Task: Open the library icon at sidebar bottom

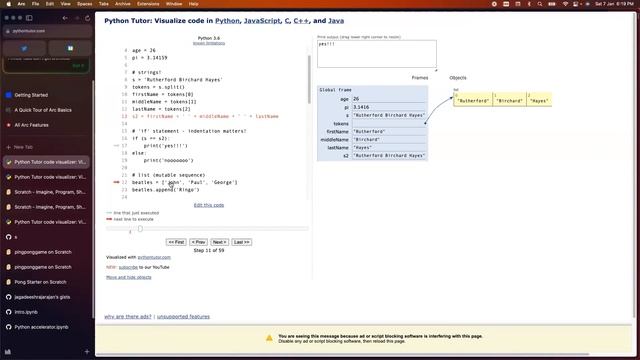Action: pos(8,351)
